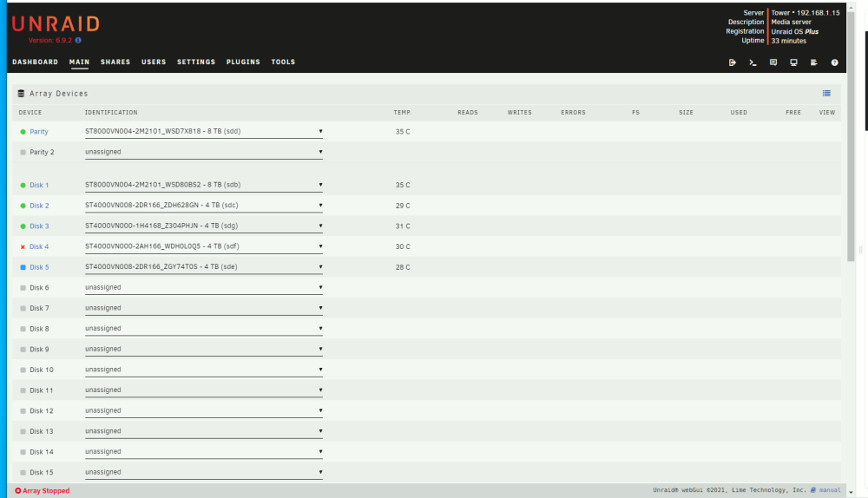
Task: Open the Parity 2 unassigned dropdown
Action: tap(204, 152)
